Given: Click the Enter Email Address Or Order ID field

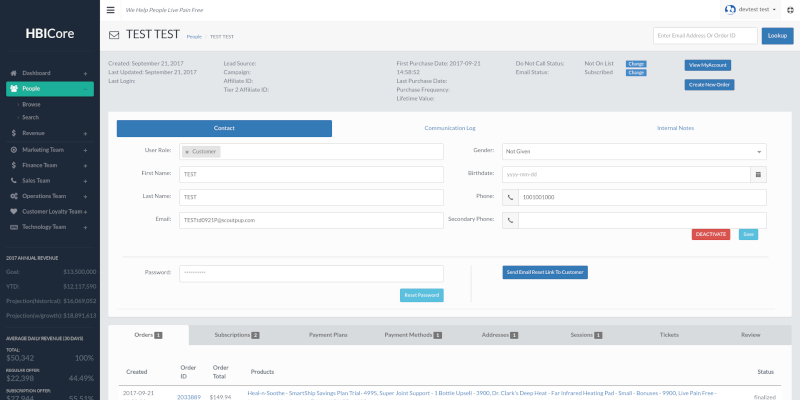Looking at the screenshot, I should click(x=706, y=36).
